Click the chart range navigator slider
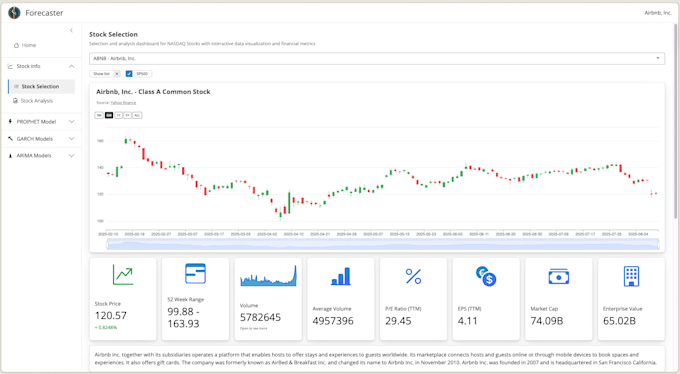The width and height of the screenshot is (680, 374). pos(383,245)
